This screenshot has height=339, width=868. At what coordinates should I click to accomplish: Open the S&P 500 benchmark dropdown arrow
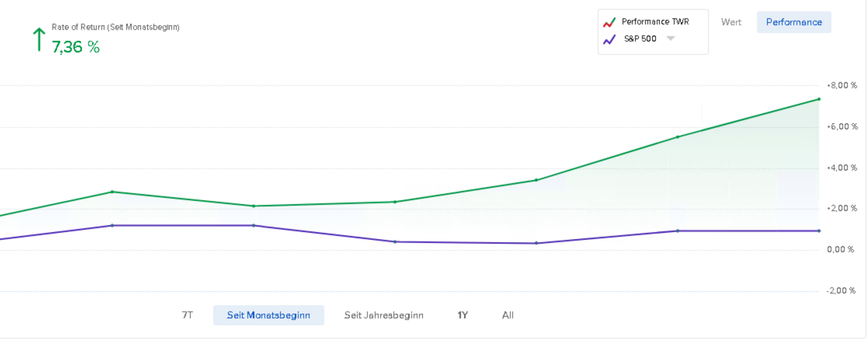point(671,38)
